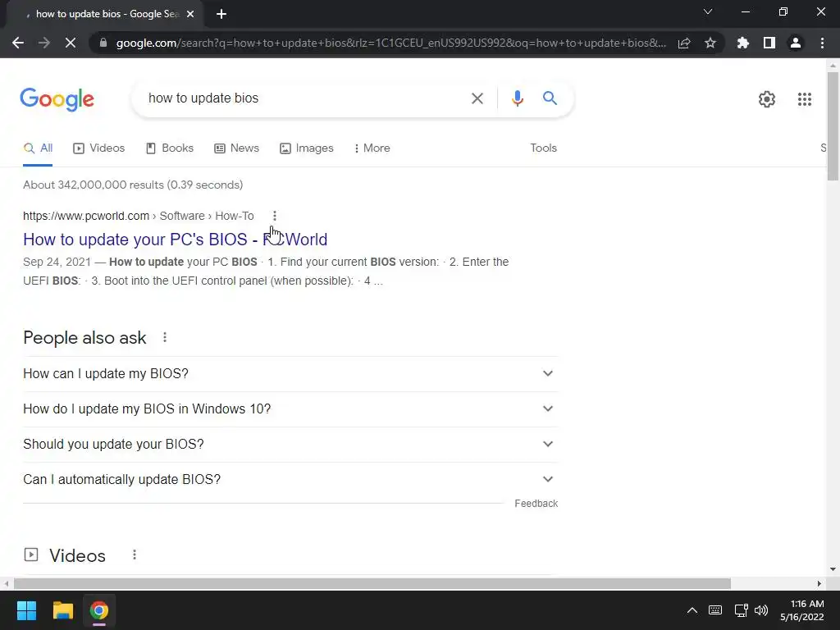Screen dimensions: 840x630
Task: Switch to the Videos tab
Action: pyautogui.click(x=99, y=148)
